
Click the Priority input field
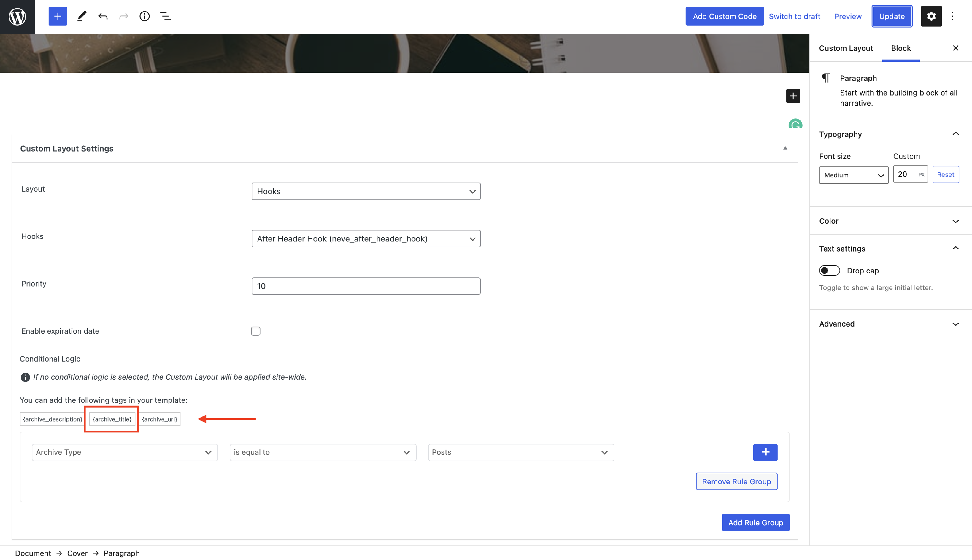point(365,286)
